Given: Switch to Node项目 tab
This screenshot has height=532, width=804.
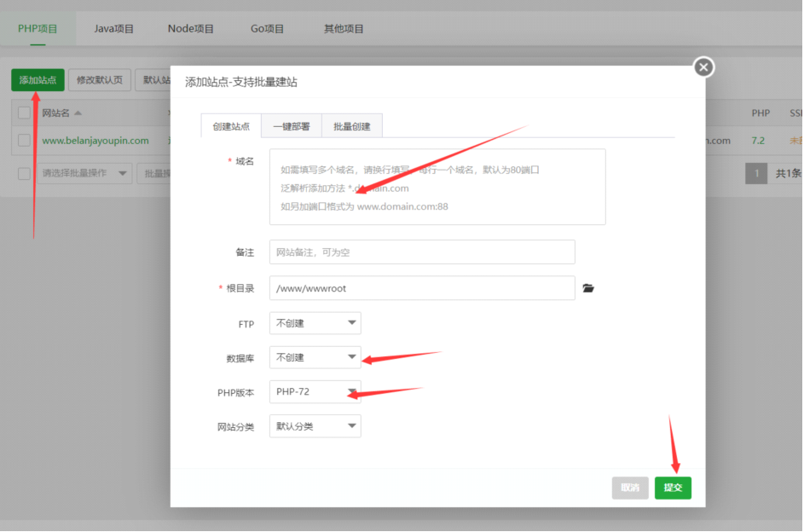Looking at the screenshot, I should point(191,29).
